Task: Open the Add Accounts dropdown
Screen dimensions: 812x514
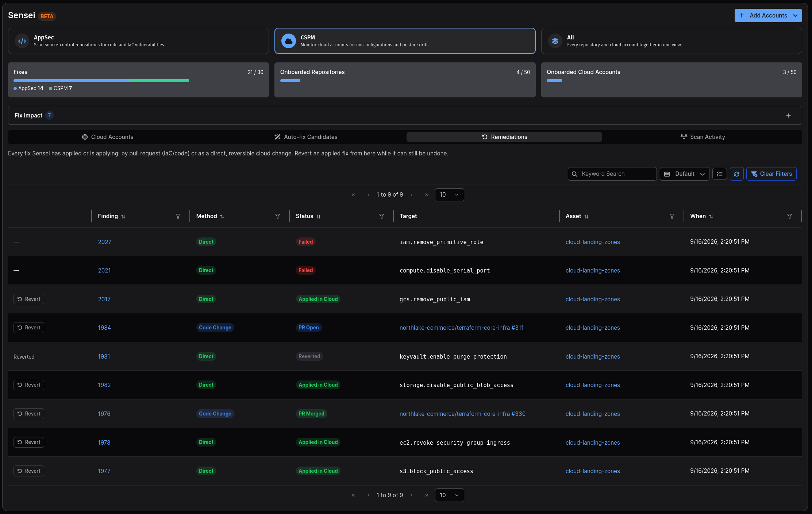Action: [768, 15]
